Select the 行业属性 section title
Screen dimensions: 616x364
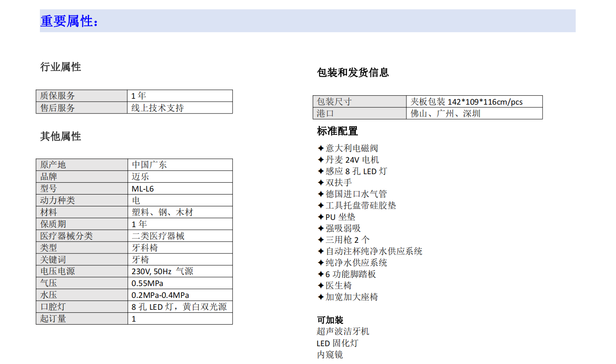(61, 67)
